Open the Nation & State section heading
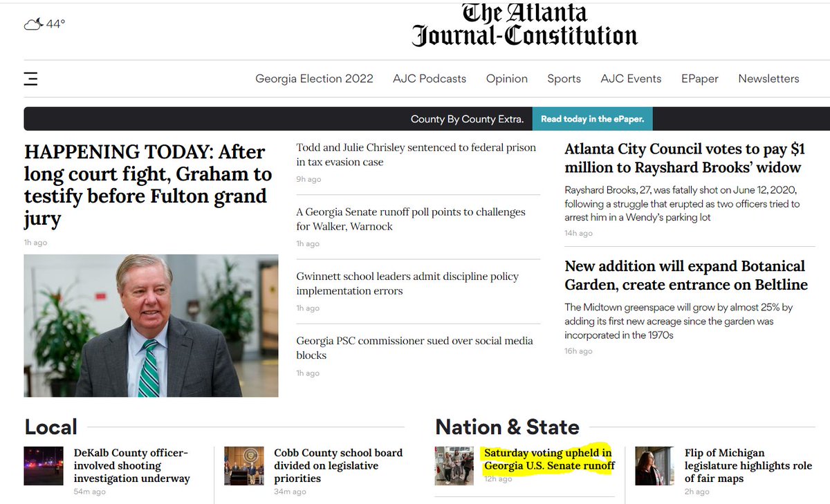The height and width of the screenshot is (504, 830). click(507, 427)
